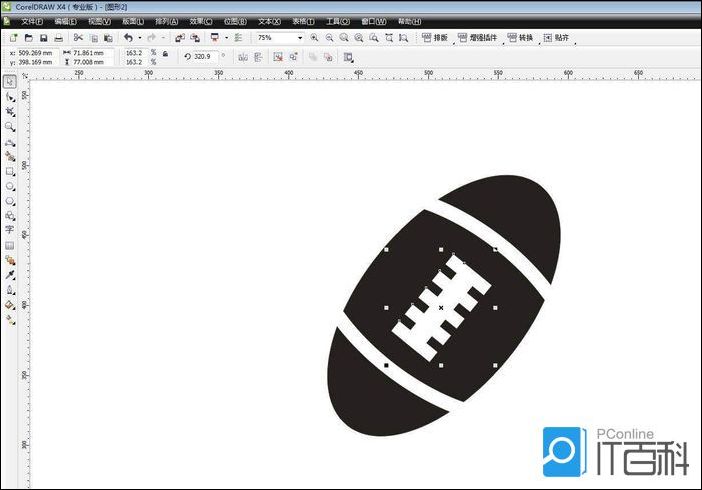
Task: Click the Export icon
Action: (x=195, y=38)
